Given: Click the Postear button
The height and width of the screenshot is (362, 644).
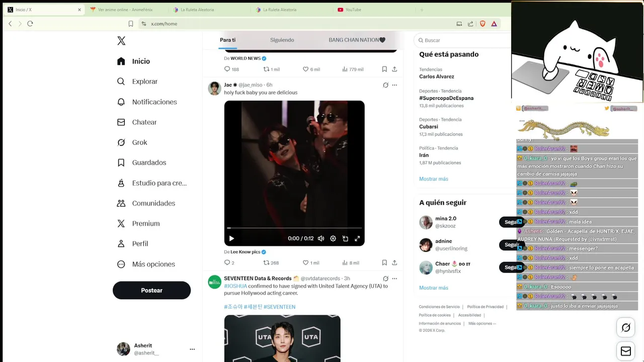Looking at the screenshot, I should pyautogui.click(x=151, y=290).
